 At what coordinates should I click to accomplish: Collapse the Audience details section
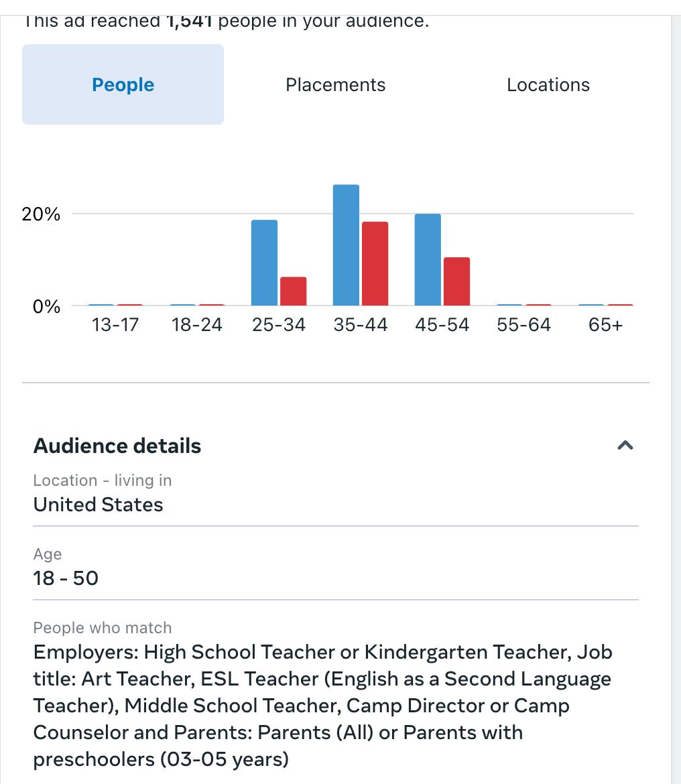[625, 446]
